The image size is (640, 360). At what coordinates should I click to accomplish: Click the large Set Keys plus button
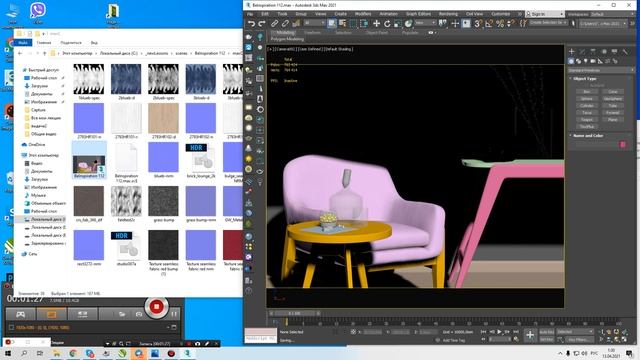pos(530,335)
